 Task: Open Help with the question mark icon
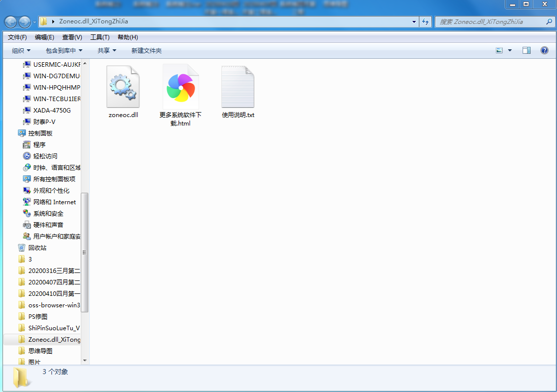coord(544,50)
